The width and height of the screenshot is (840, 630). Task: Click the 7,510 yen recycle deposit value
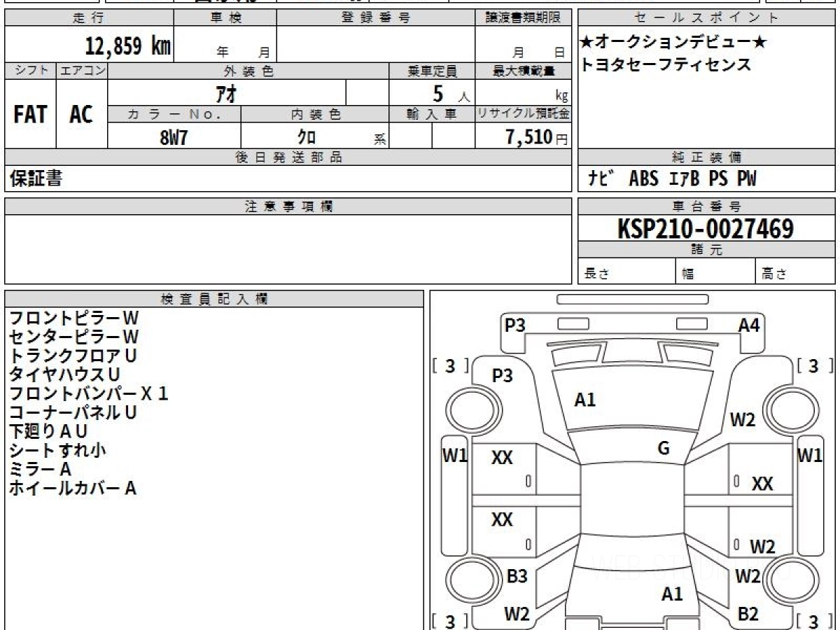tap(537, 137)
